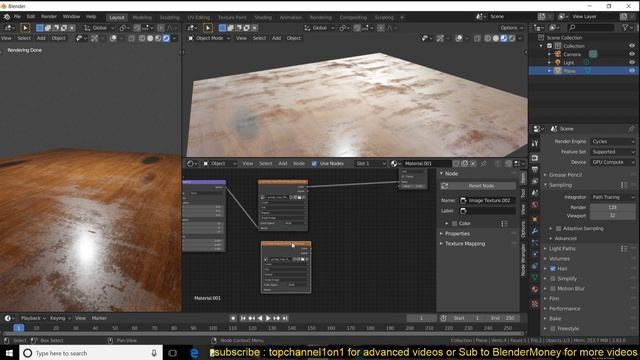Open the Integrator Path Tracing dropdown
640x360 pixels.
tap(613, 197)
